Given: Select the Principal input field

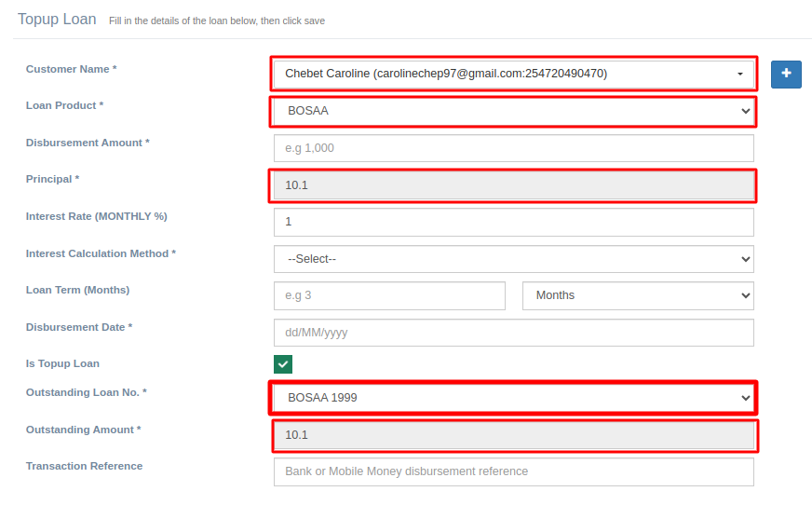Looking at the screenshot, I should [513, 185].
